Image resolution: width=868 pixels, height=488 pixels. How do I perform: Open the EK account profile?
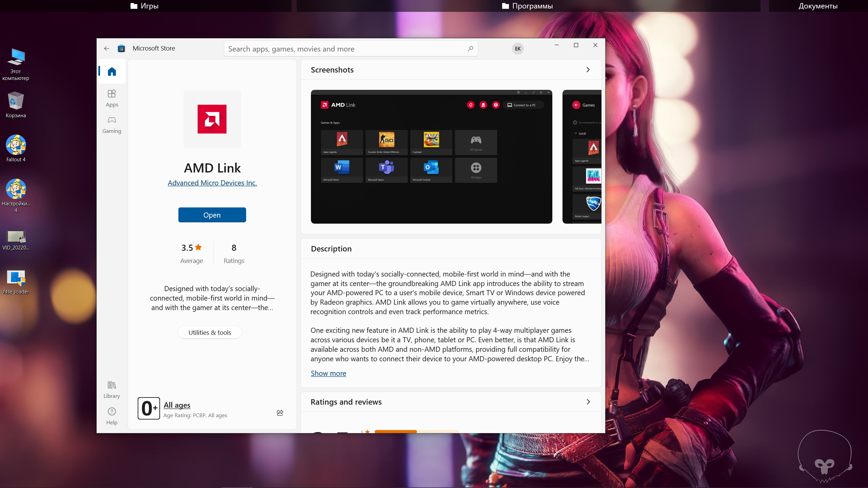click(518, 48)
